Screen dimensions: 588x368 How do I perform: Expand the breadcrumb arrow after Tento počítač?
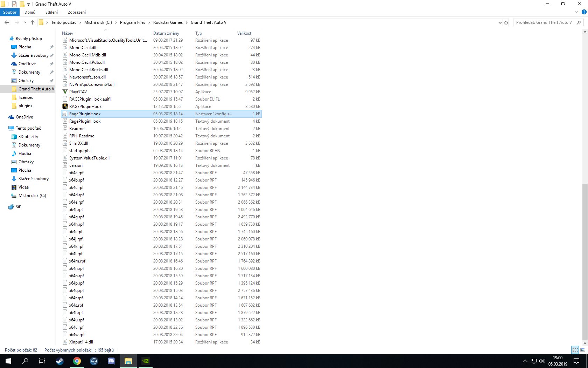[x=80, y=22]
